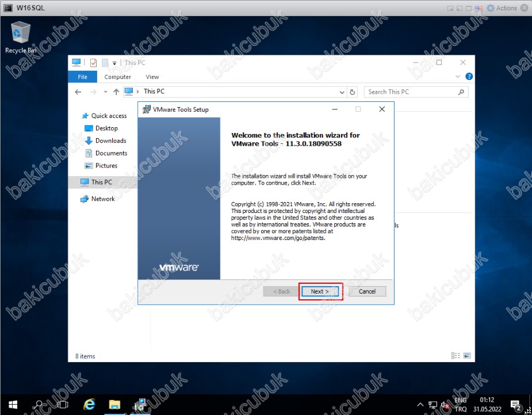
Task: Open the File tab in Explorer
Action: coord(82,77)
